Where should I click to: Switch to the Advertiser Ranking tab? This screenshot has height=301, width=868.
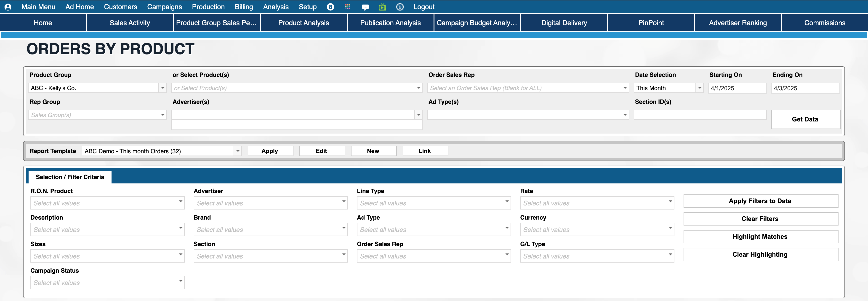pos(738,23)
